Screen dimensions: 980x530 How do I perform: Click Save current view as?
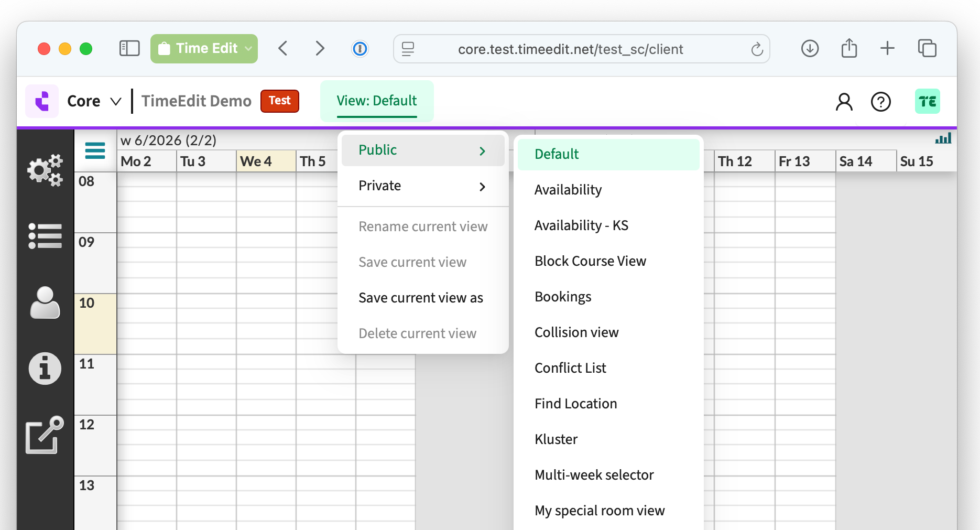[420, 298]
